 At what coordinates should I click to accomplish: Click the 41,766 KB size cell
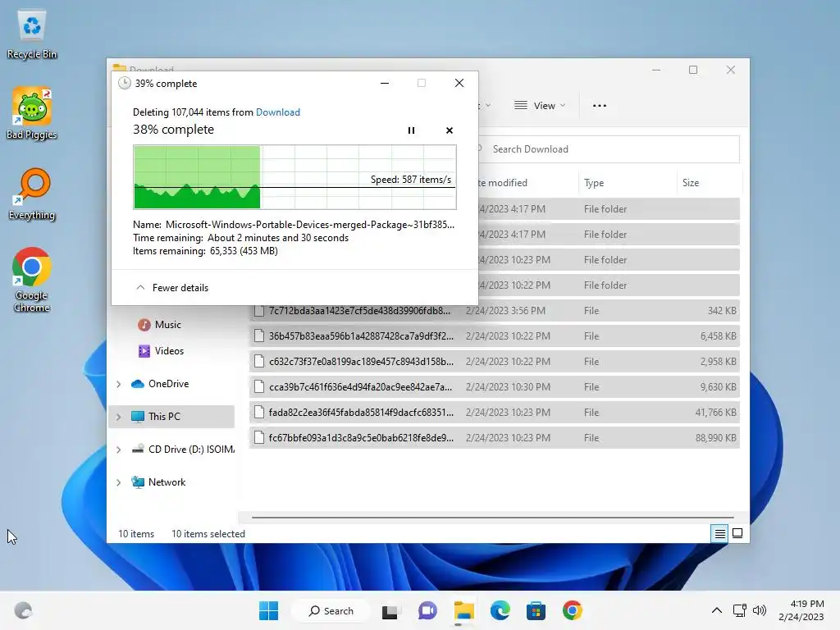(x=715, y=413)
